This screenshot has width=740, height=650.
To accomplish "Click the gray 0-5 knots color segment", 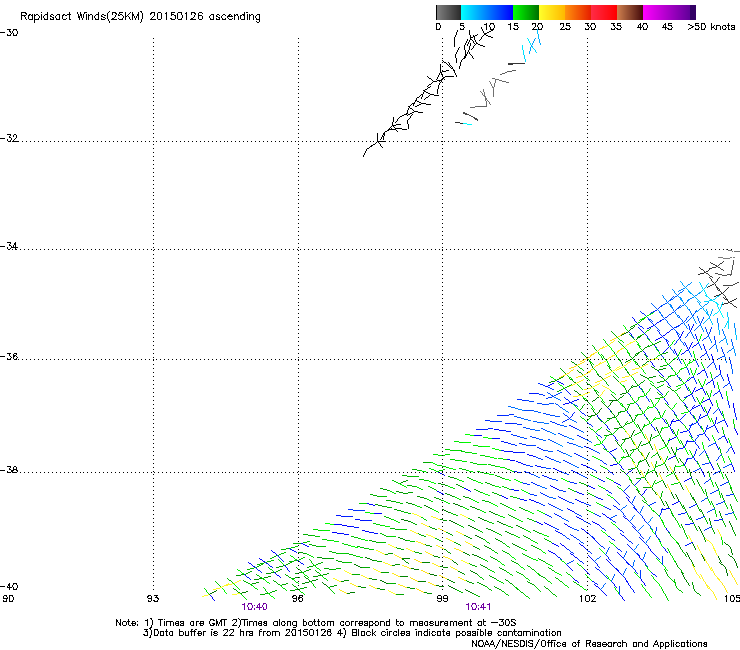I will pyautogui.click(x=448, y=12).
